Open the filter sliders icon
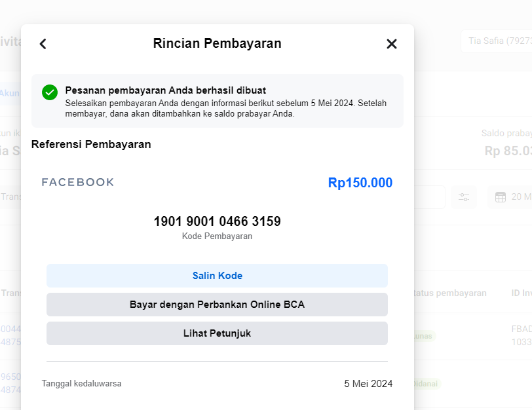 (464, 197)
